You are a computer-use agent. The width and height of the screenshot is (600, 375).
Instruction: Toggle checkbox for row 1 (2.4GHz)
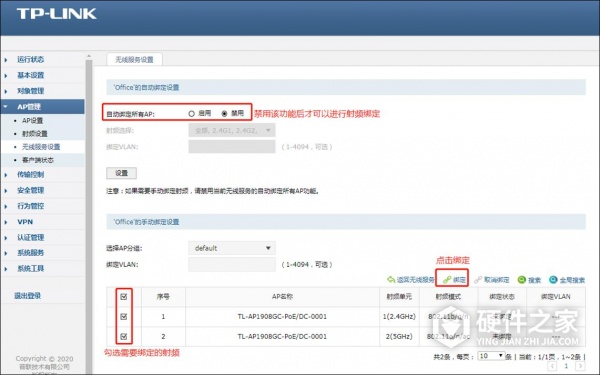(124, 316)
